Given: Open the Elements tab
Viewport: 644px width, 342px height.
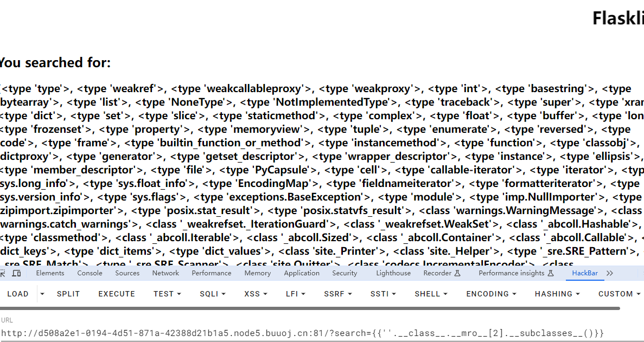Looking at the screenshot, I should pyautogui.click(x=50, y=273).
